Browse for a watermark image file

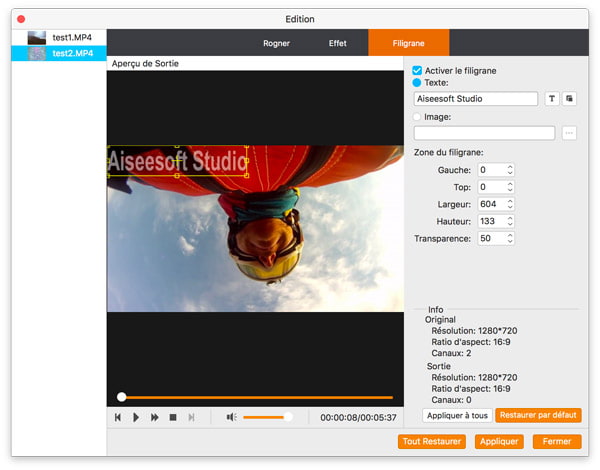click(x=569, y=133)
